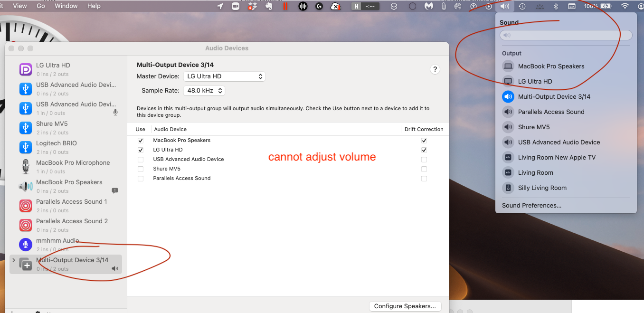Click the help question mark button
The width and height of the screenshot is (644, 313).
coord(435,69)
